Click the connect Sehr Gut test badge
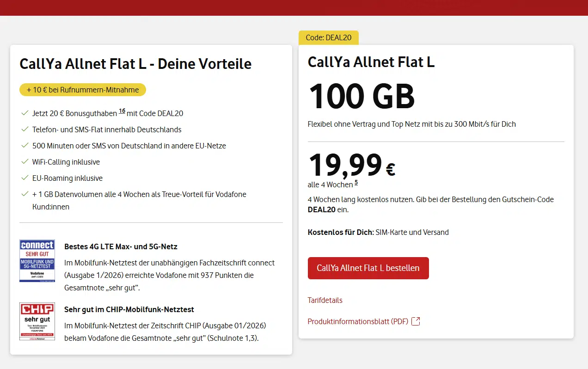 coord(37,261)
